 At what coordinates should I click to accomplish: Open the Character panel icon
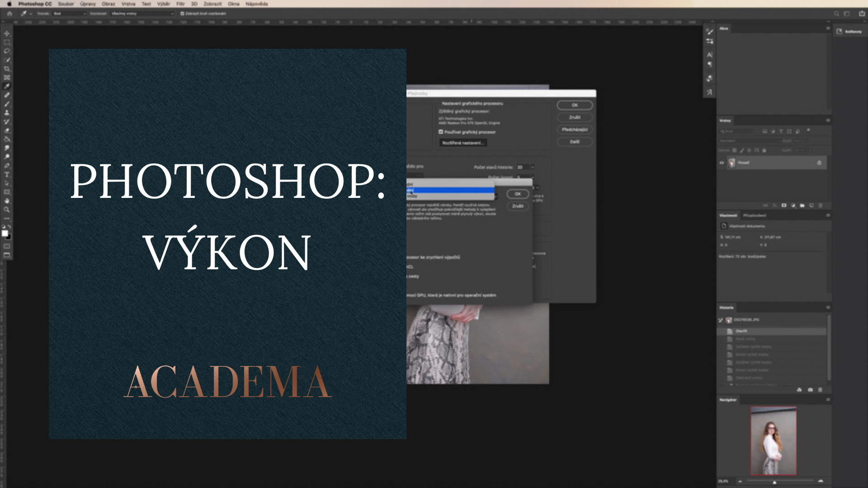(710, 55)
